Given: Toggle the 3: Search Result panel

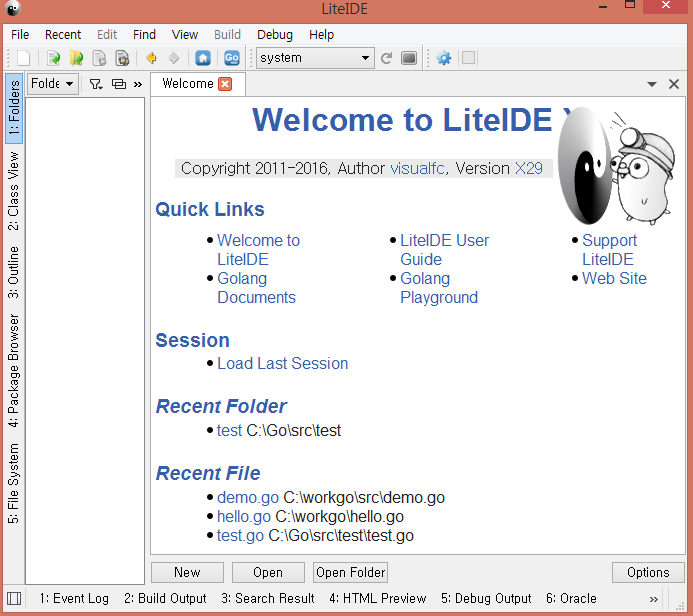Looking at the screenshot, I should pyautogui.click(x=268, y=598).
